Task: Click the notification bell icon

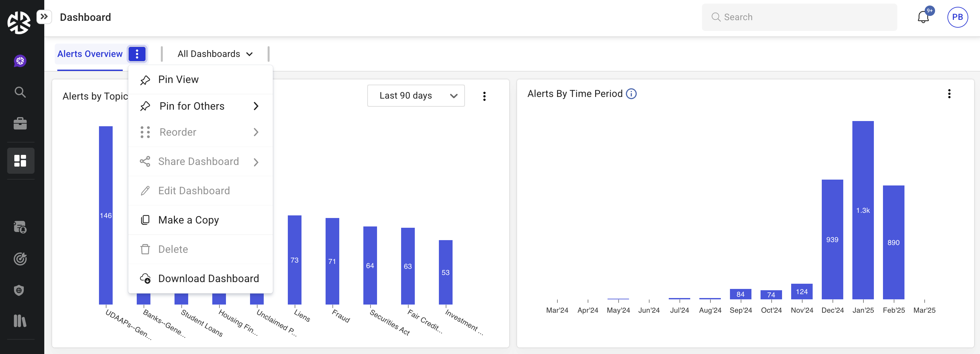Action: click(x=923, y=17)
